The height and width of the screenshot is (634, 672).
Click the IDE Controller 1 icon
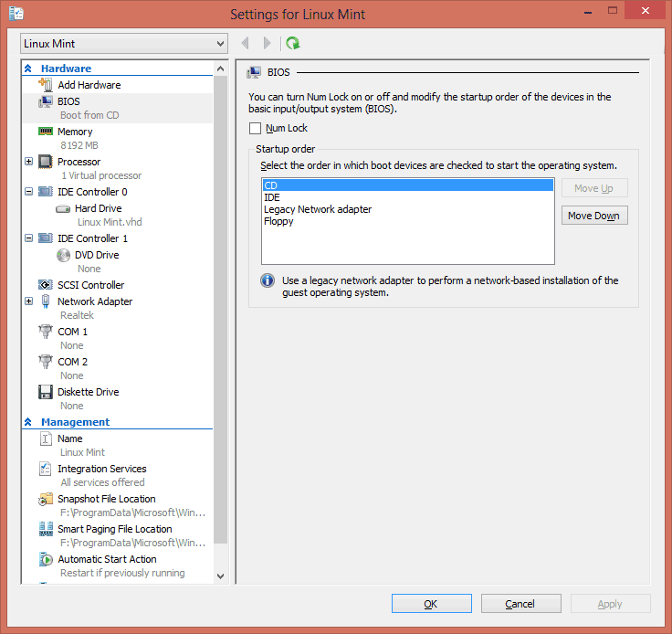coord(46,238)
